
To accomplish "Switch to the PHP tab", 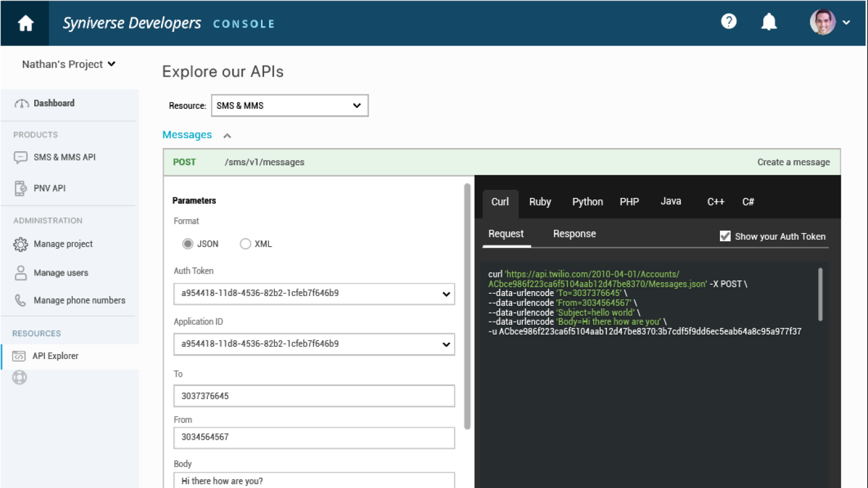I will pyautogui.click(x=629, y=202).
